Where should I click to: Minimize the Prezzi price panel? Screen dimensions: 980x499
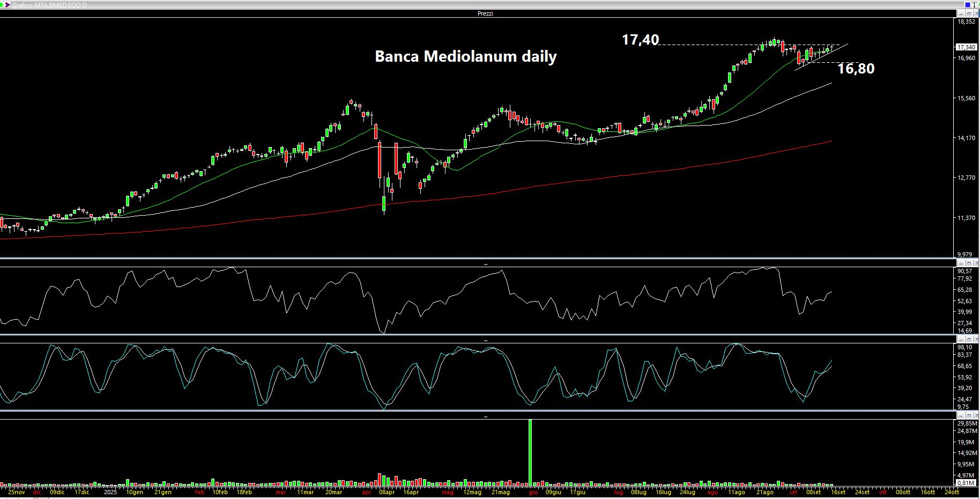click(961, 13)
